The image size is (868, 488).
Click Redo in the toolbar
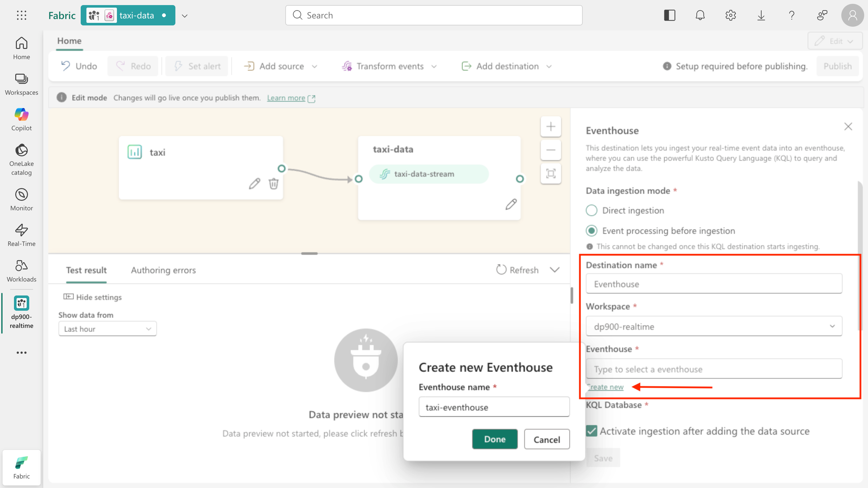point(133,66)
